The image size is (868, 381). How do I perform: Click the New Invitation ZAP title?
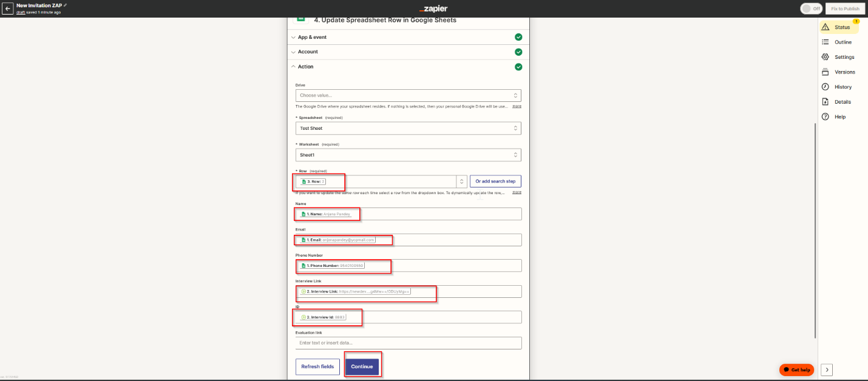39,5
